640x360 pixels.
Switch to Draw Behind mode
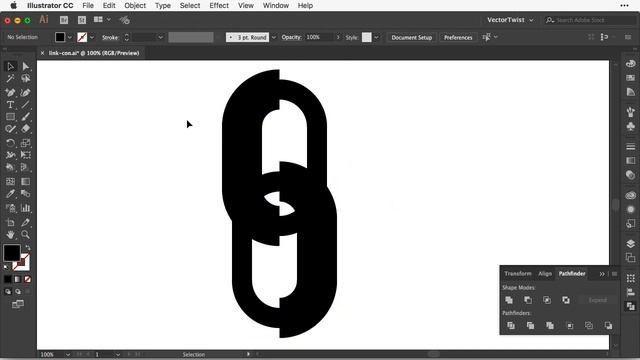coord(18,291)
